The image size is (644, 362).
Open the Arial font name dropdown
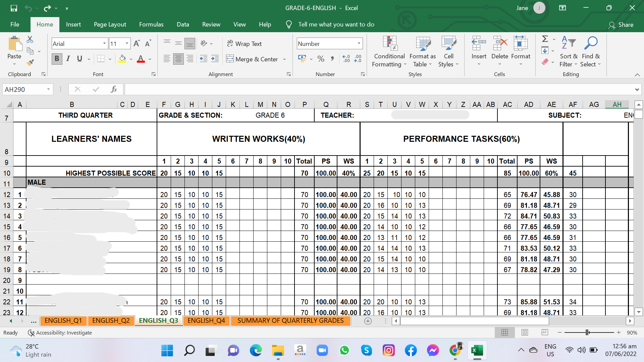click(104, 44)
